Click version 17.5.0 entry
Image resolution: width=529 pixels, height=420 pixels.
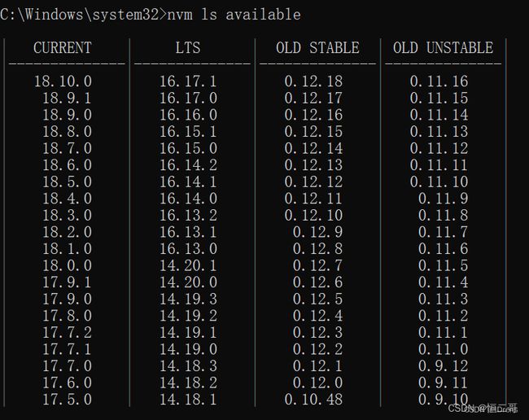tap(67, 400)
